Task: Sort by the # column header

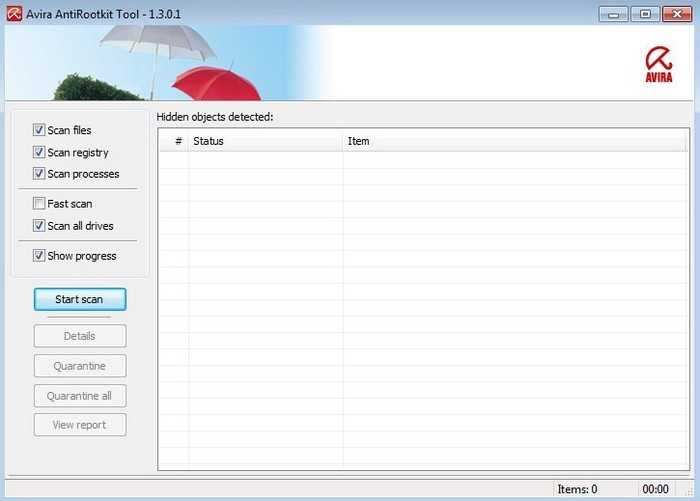Action: click(174, 141)
